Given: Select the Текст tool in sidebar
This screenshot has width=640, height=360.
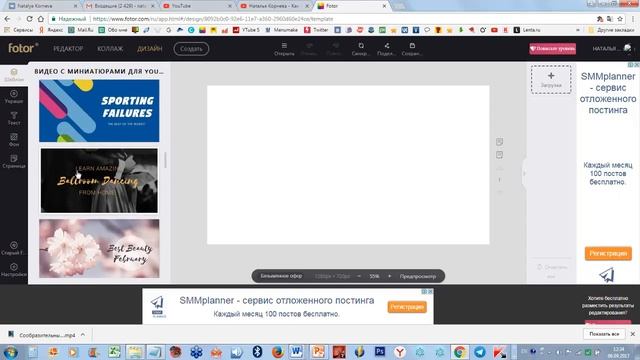Looking at the screenshot, I should (14, 118).
